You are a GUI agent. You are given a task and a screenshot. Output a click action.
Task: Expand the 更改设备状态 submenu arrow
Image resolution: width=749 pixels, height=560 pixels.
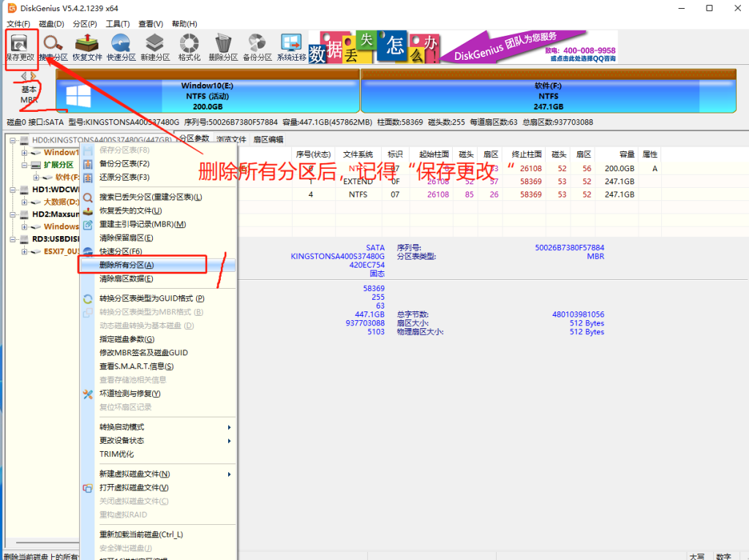[x=229, y=441]
